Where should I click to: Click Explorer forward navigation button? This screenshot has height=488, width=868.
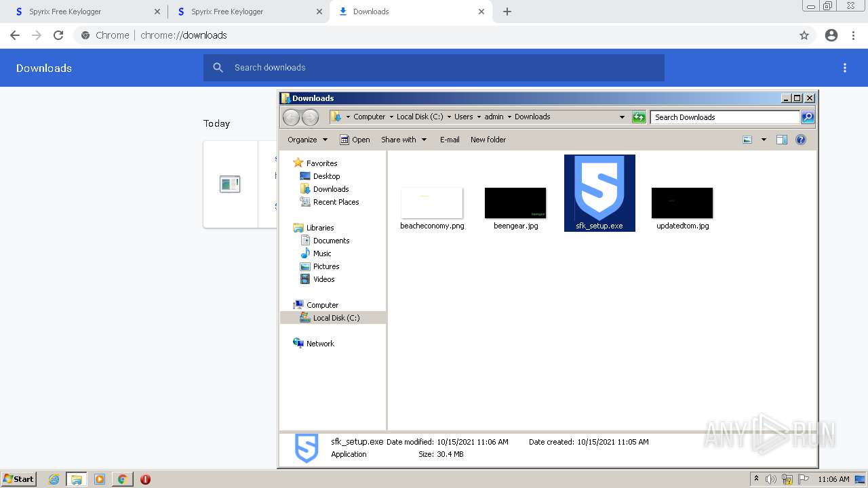pos(310,117)
